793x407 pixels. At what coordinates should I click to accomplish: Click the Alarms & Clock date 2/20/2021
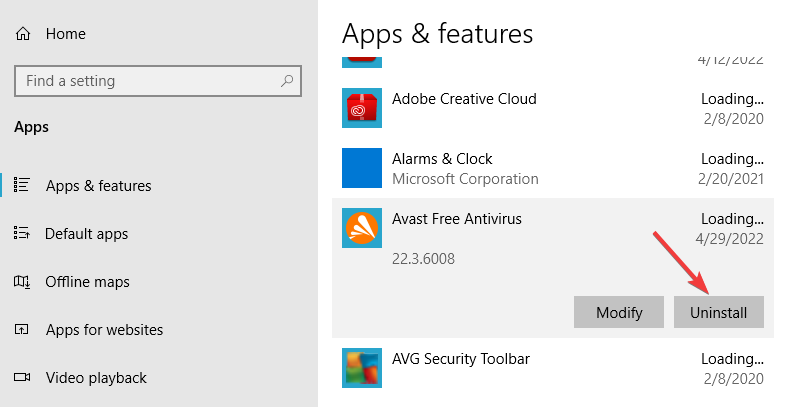(x=731, y=178)
